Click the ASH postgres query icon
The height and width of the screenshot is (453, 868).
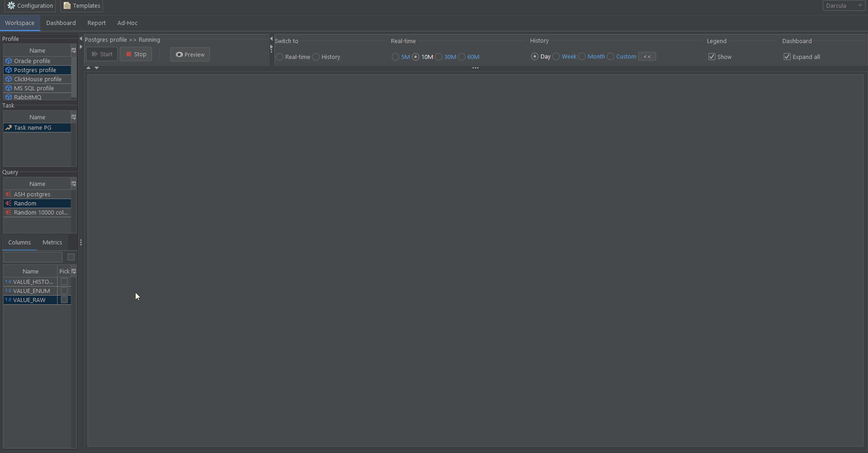coord(9,194)
